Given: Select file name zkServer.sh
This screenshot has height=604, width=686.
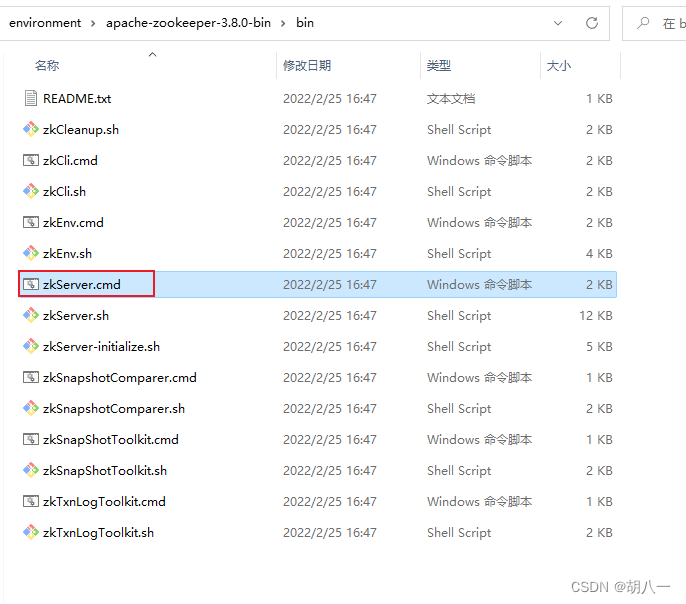Looking at the screenshot, I should 76,316.
